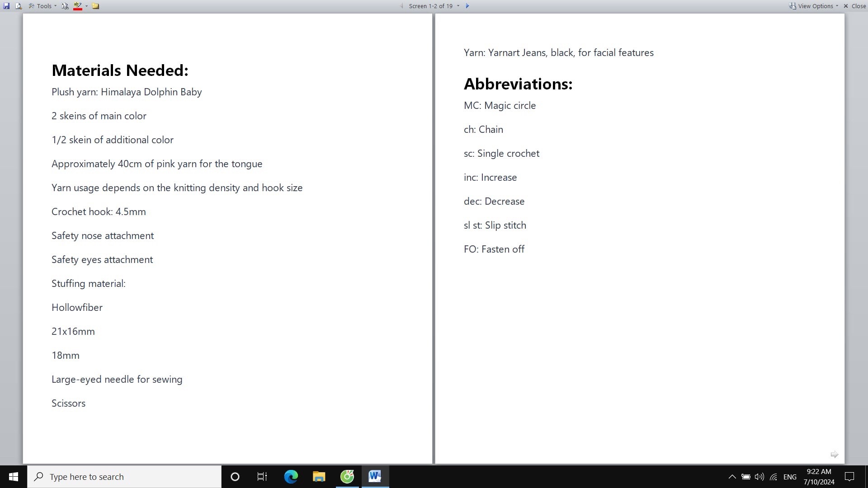Expand the highlight color dropdown arrow
Image resolution: width=868 pixels, height=488 pixels.
tap(86, 6)
